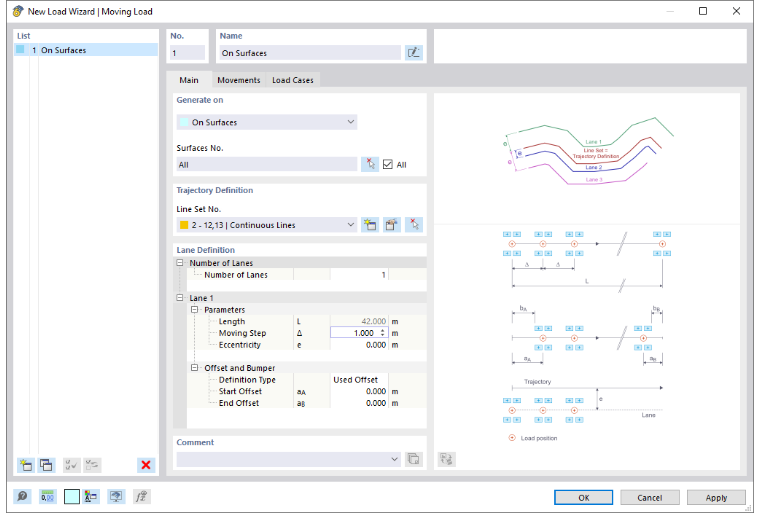Close the New Load Wizard window
This screenshot has width=760, height=513.
pyautogui.click(x=736, y=11)
